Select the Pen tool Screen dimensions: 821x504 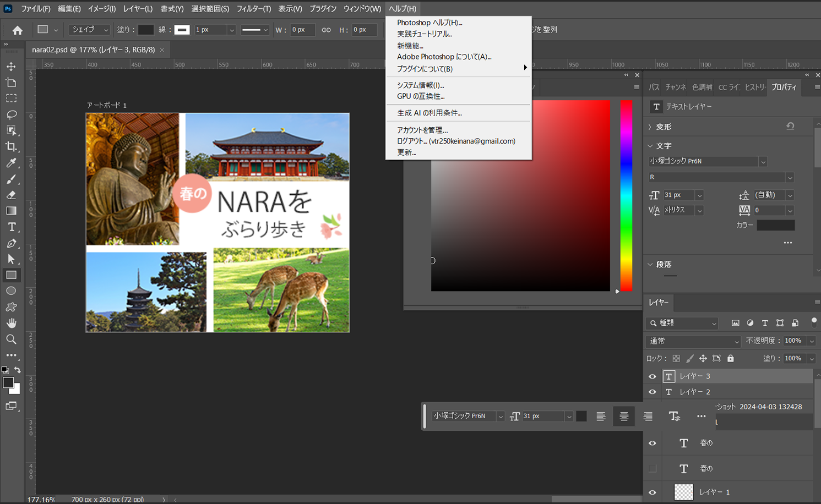(11, 243)
